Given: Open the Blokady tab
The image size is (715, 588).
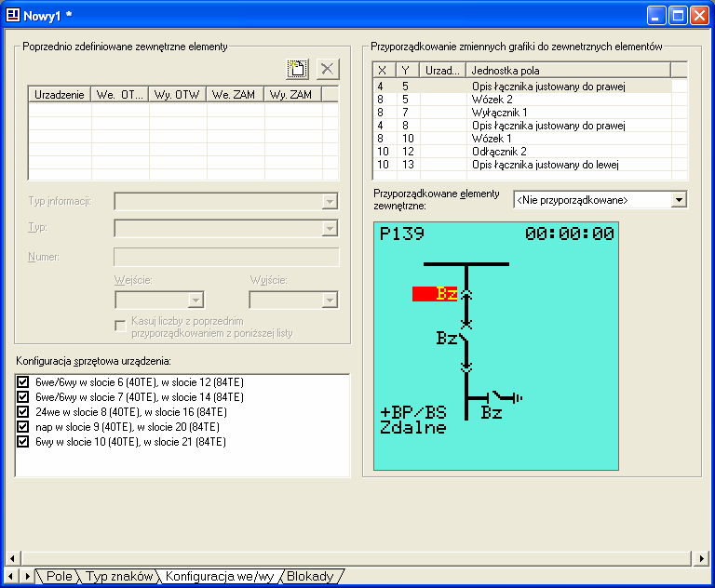Looking at the screenshot, I should (x=310, y=576).
